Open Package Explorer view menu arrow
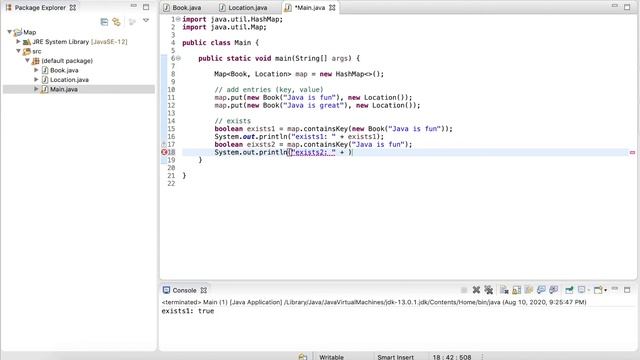Screen dimensions: 640x360 point(146,21)
